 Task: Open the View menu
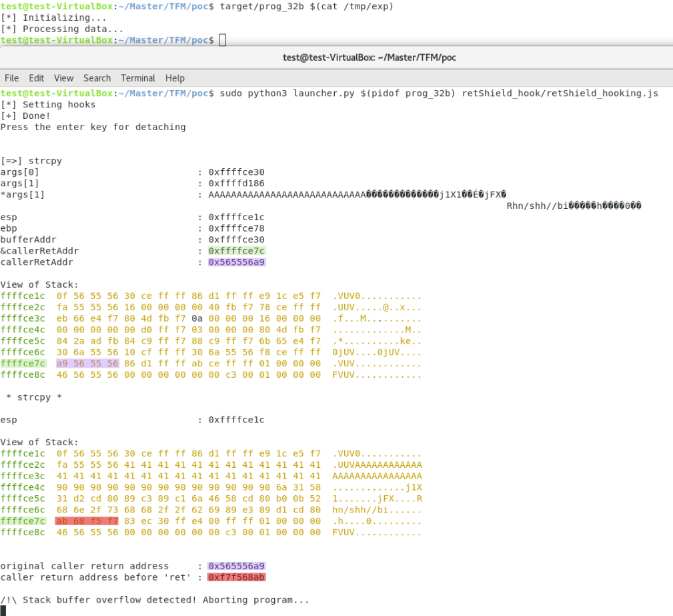(63, 78)
